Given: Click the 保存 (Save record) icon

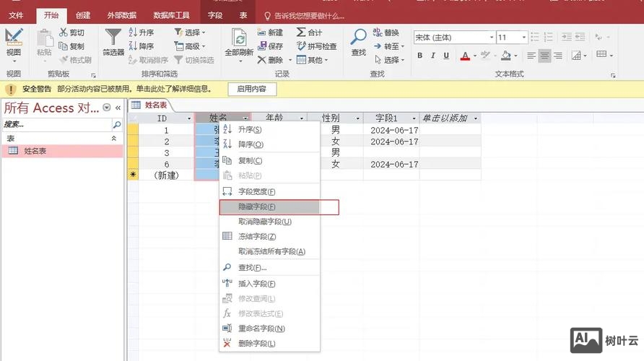Looking at the screenshot, I should [261, 46].
